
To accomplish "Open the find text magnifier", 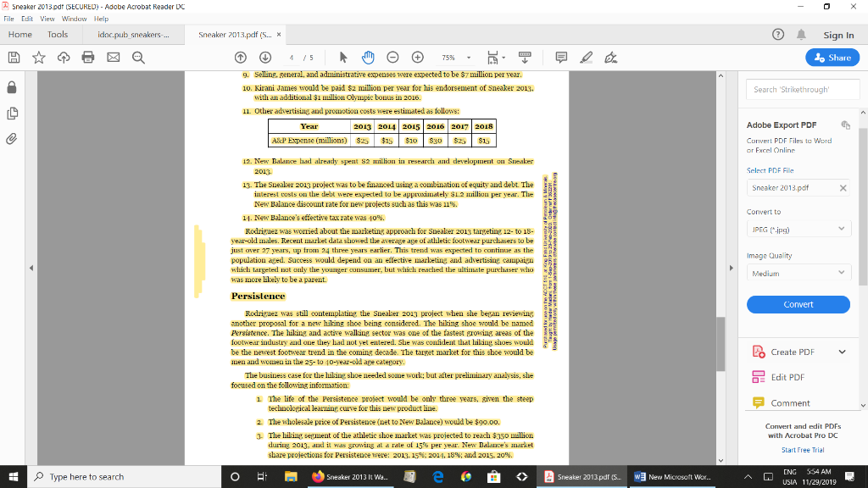I will tap(138, 58).
